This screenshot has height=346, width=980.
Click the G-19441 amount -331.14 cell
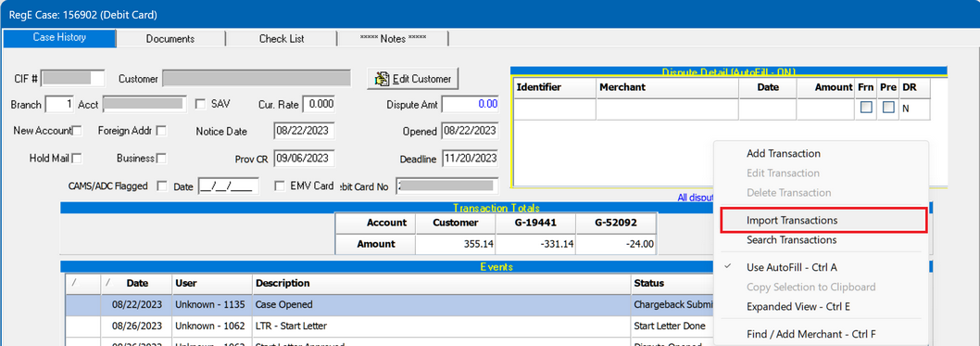[535, 244]
